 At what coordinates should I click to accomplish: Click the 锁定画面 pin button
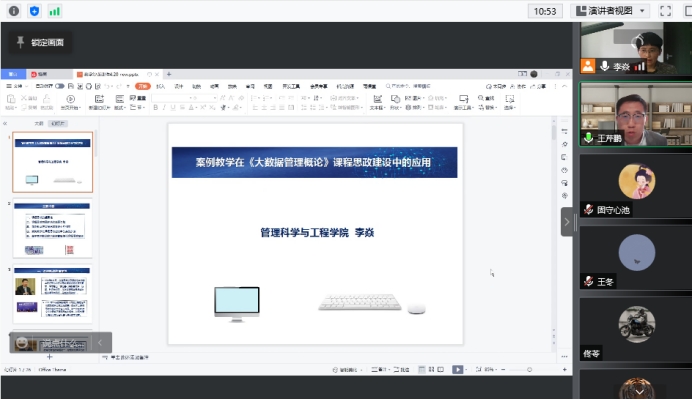pyautogui.click(x=38, y=43)
